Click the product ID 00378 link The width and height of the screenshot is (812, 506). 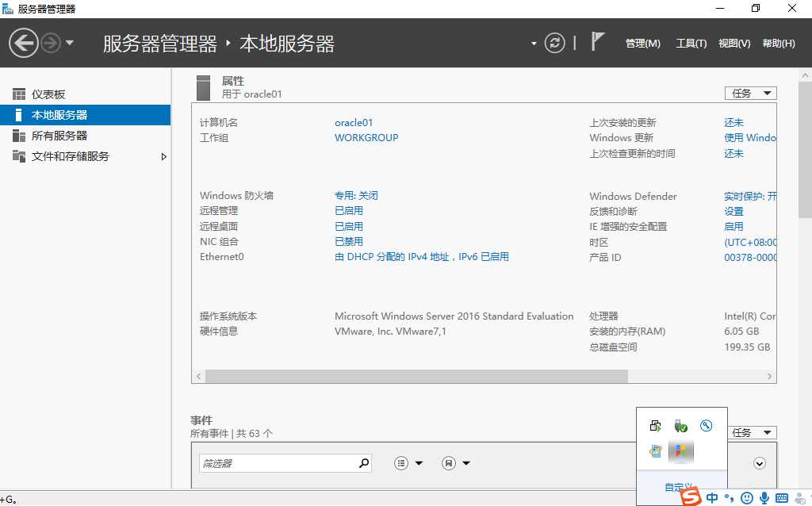[x=750, y=258]
